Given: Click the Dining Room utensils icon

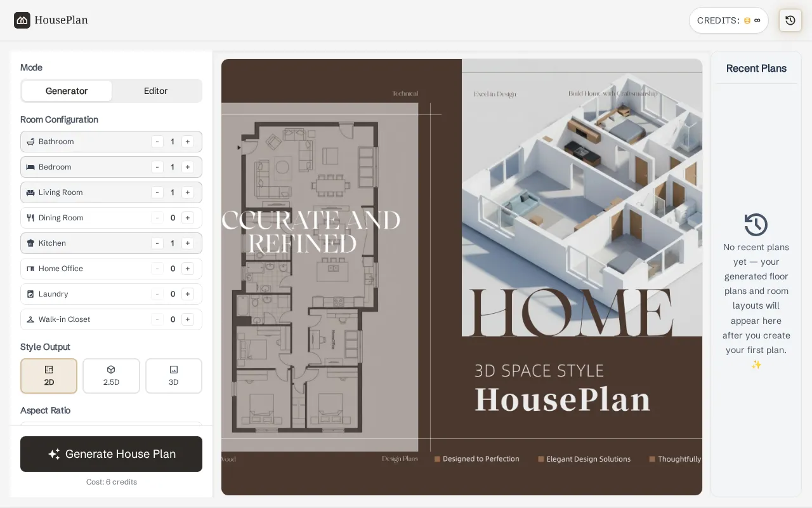Looking at the screenshot, I should [30, 218].
